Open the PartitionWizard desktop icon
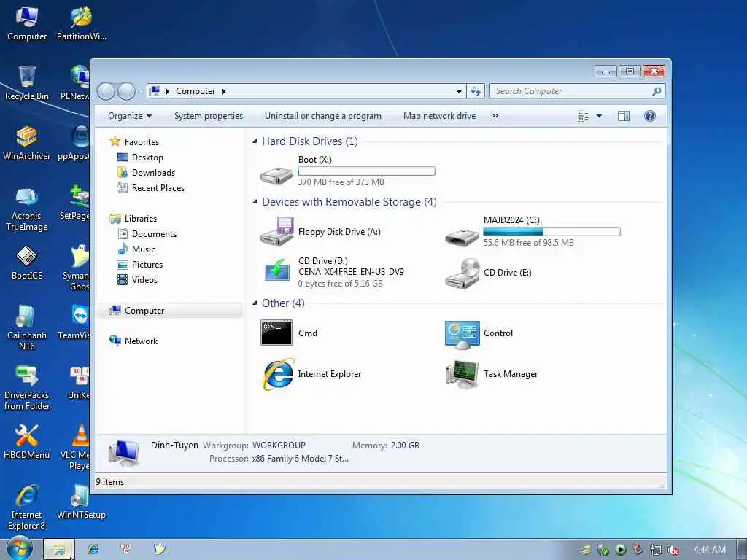The height and width of the screenshot is (560, 747). click(82, 25)
